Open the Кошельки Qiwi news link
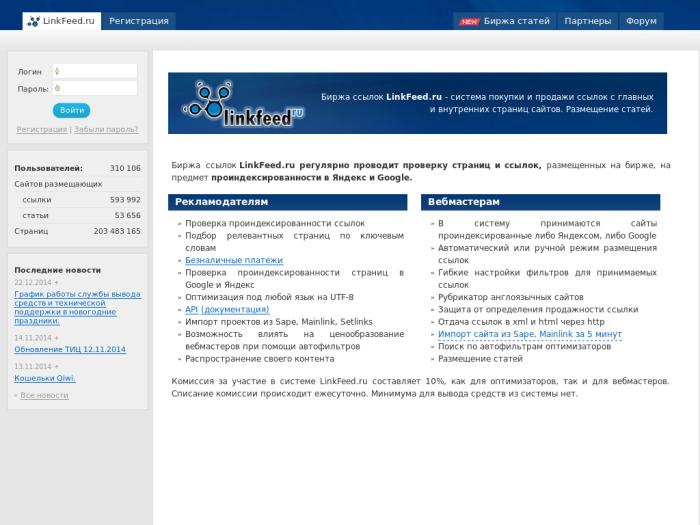Viewport: 700px width, 525px height. (x=45, y=378)
